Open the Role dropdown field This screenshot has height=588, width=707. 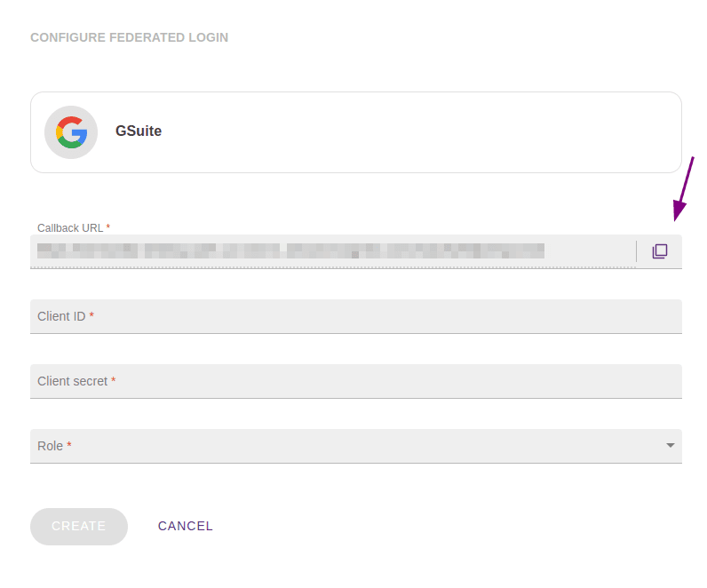point(355,446)
